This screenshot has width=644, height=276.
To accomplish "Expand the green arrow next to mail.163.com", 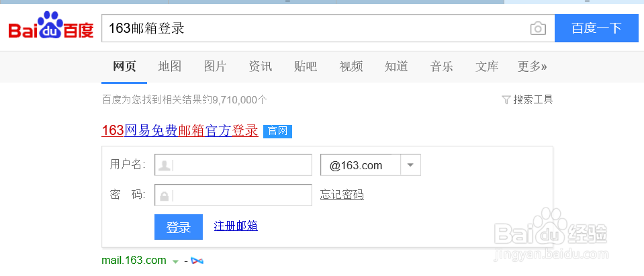I will coord(175,261).
